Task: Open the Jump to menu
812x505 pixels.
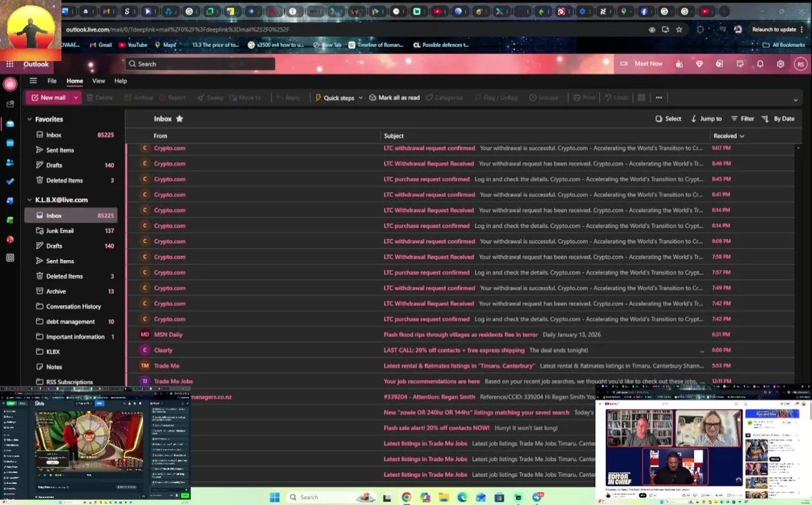Action: pos(706,119)
